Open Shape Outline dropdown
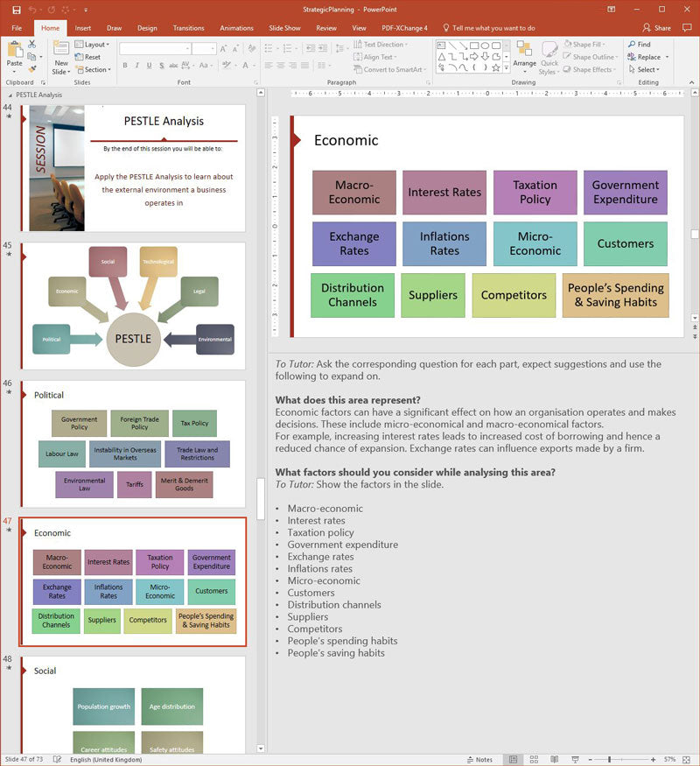This screenshot has height=766, width=700. click(591, 57)
